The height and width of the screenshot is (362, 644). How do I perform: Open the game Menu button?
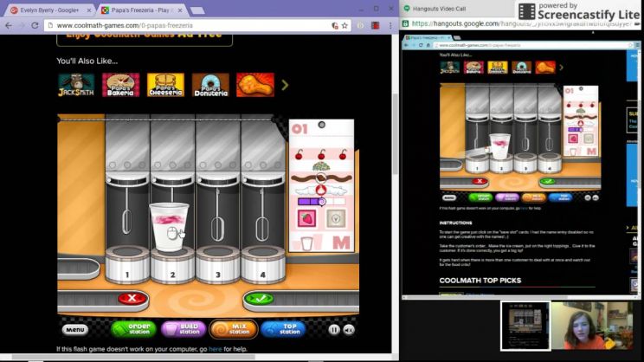click(x=75, y=330)
